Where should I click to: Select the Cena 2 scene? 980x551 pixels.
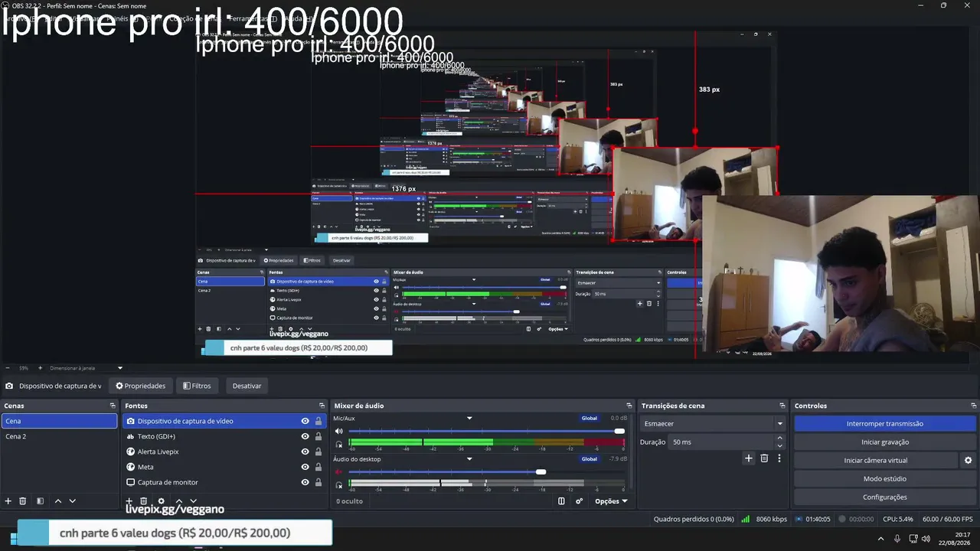(59, 436)
